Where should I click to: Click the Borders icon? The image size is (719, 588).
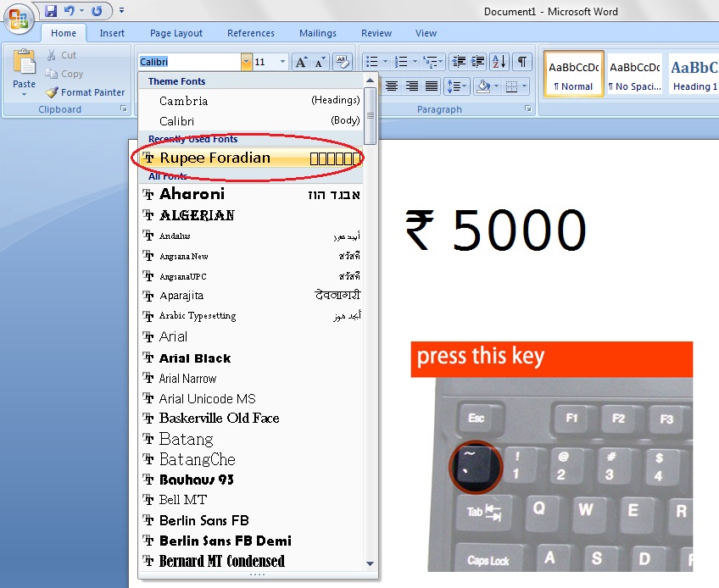tap(512, 86)
